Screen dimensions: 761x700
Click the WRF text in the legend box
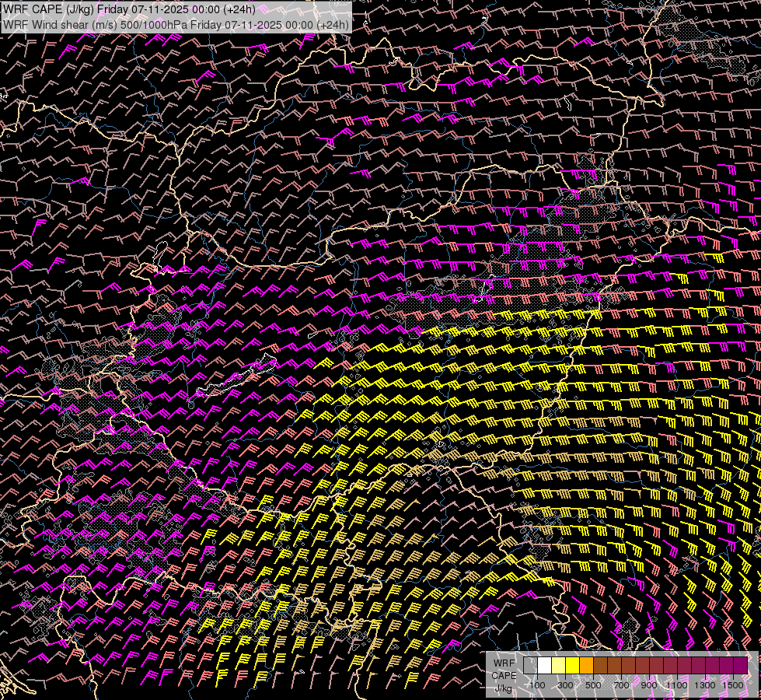[504, 662]
